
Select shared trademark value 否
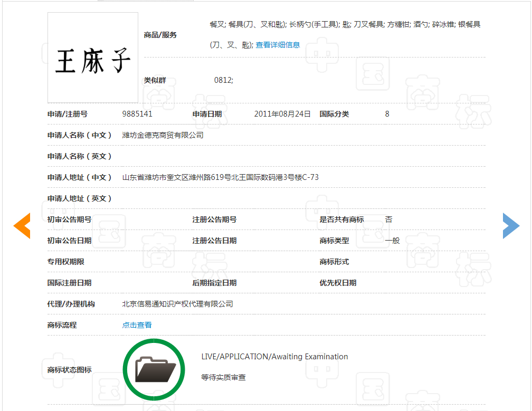point(388,219)
